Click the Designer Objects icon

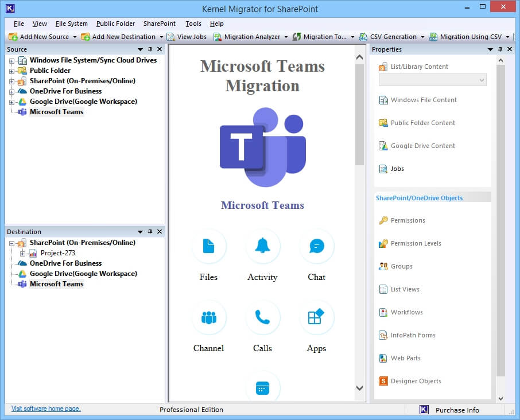[x=383, y=381]
